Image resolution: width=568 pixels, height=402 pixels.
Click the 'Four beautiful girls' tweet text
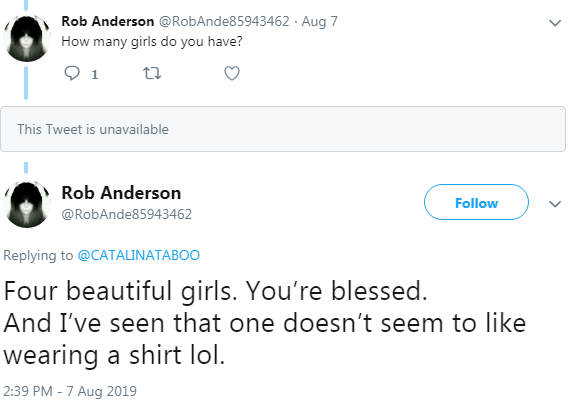tap(264, 323)
